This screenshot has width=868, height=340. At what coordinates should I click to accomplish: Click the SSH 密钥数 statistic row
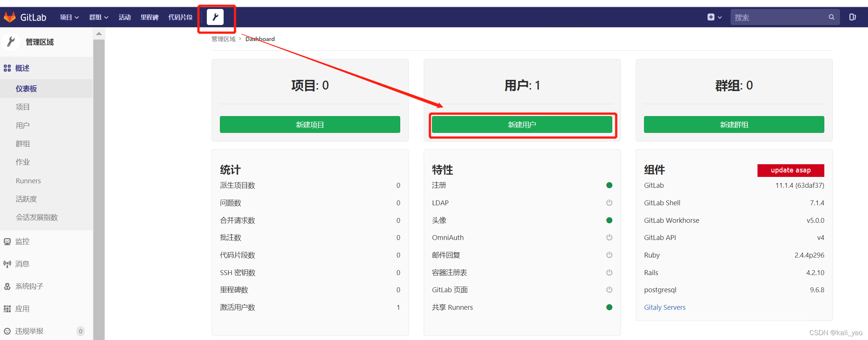coord(310,272)
